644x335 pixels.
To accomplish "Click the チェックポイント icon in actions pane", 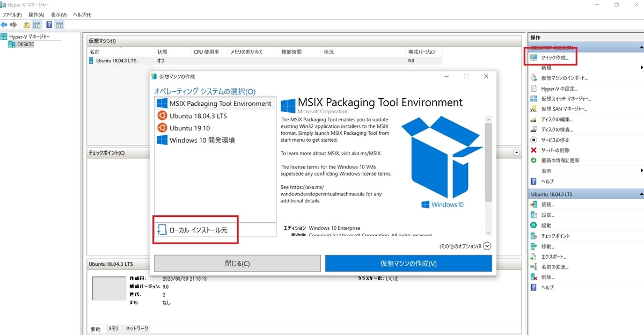I will pyautogui.click(x=533, y=236).
